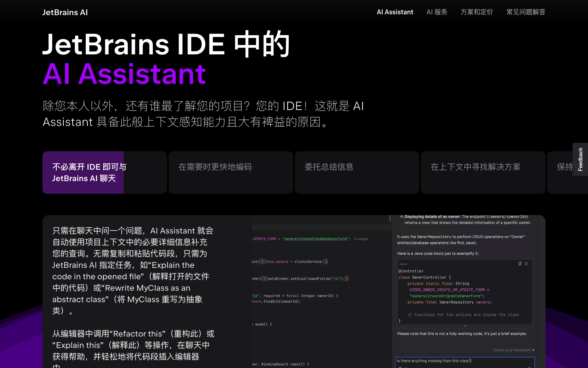Image resolution: width=588 pixels, height=368 pixels.
Task: Click the Java language label on the code block
Action: tap(403, 264)
